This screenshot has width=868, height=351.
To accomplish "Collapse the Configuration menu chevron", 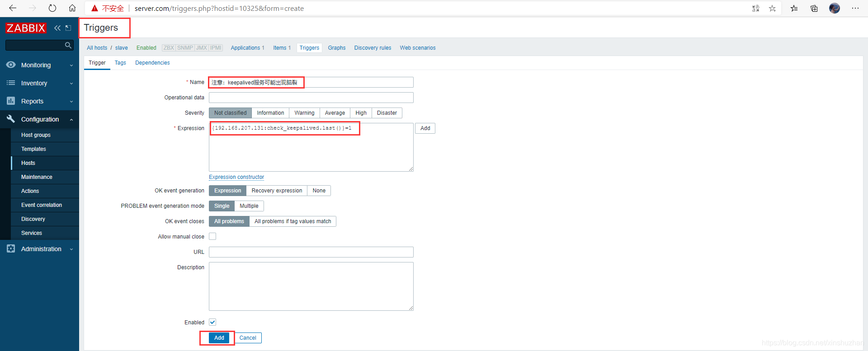I will (x=71, y=120).
